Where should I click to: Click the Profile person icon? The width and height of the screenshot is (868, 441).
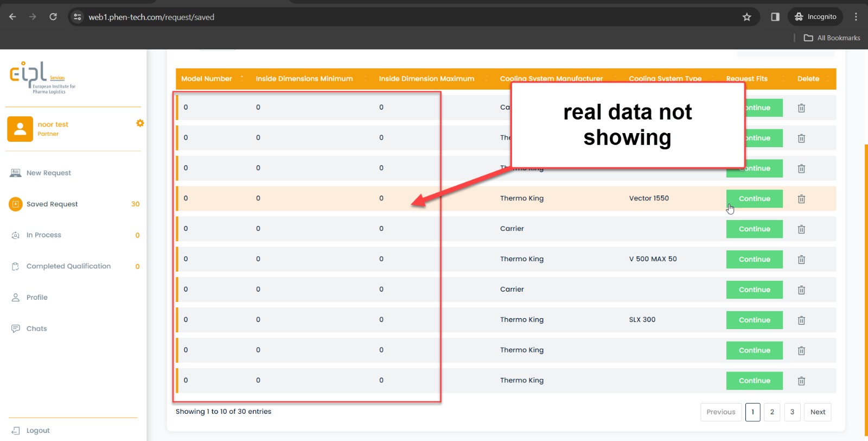pyautogui.click(x=16, y=298)
